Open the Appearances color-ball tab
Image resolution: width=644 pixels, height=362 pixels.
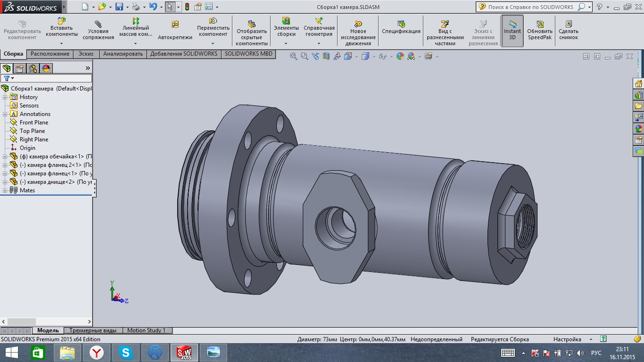click(46, 68)
